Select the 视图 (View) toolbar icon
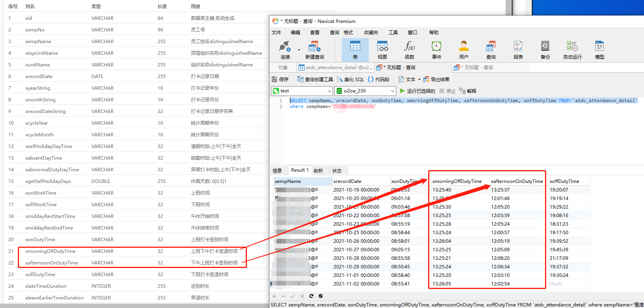The width and height of the screenshot is (644, 308). click(382, 50)
